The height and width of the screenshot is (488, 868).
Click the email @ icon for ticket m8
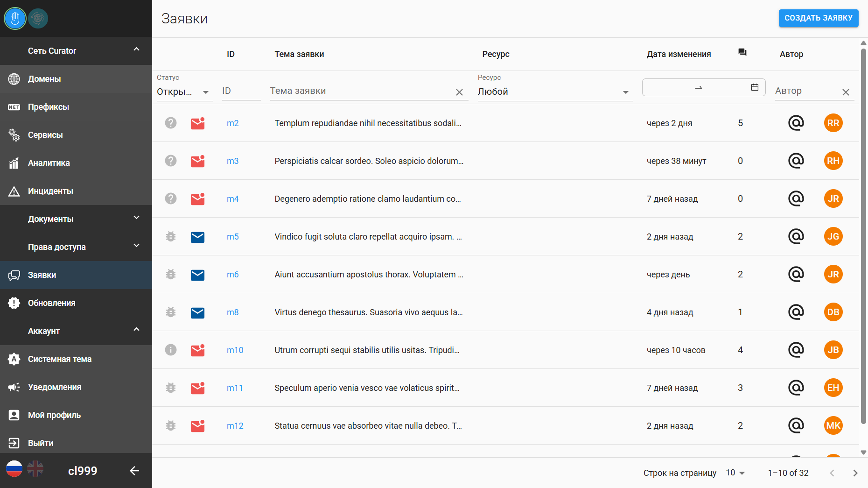point(796,312)
